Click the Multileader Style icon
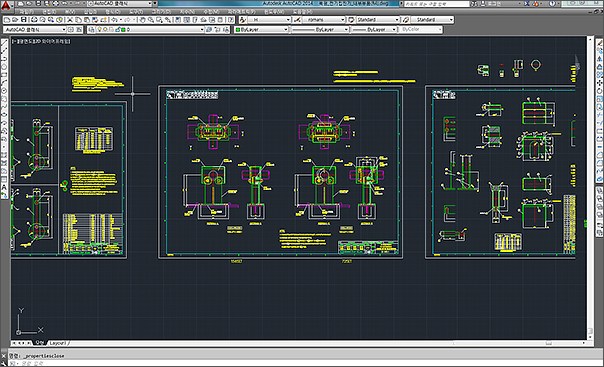The height and width of the screenshot is (367, 604). point(406,20)
